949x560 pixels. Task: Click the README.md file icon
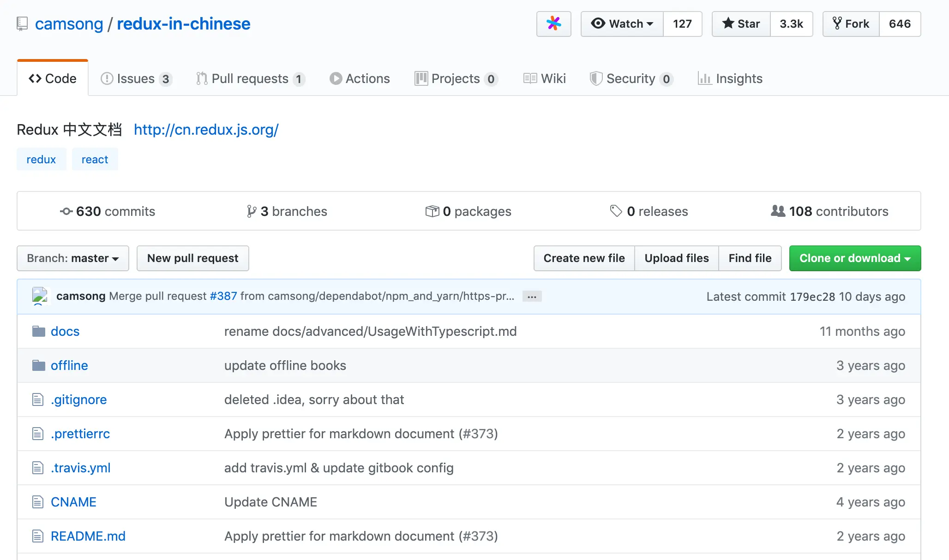(x=38, y=536)
